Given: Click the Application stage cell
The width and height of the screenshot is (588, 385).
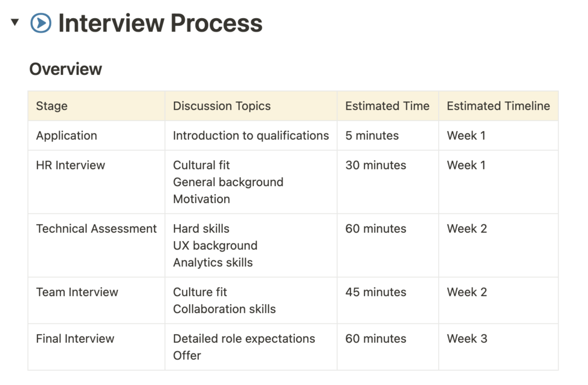Looking at the screenshot, I should click(x=97, y=135).
